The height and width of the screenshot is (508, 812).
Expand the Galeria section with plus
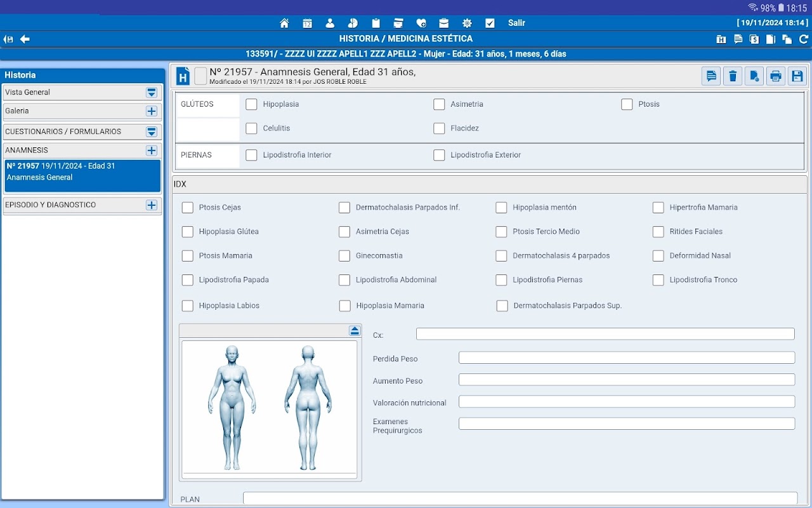click(x=152, y=111)
